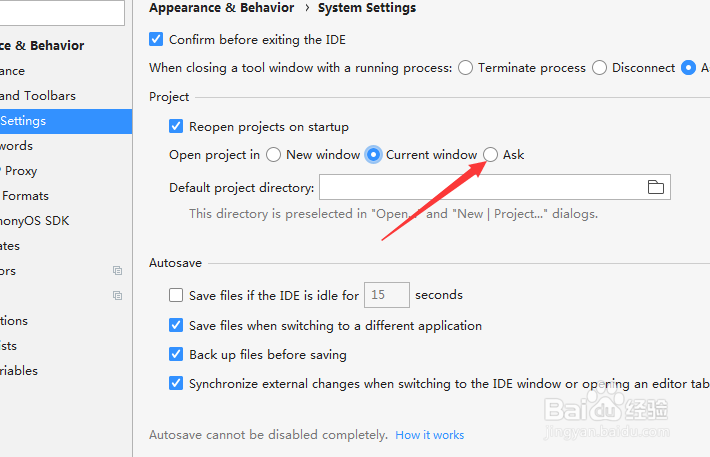Choose Ask for Open project in
Screen dimensions: 710x457
pos(491,155)
